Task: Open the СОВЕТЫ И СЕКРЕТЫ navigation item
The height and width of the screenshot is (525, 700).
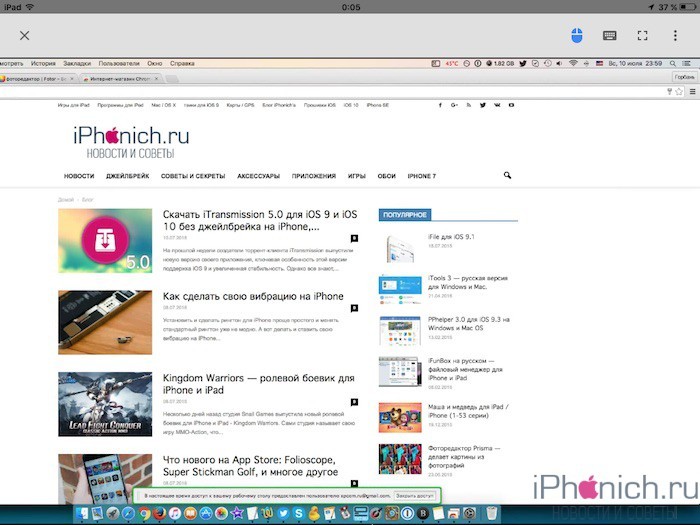Action: pos(193,176)
